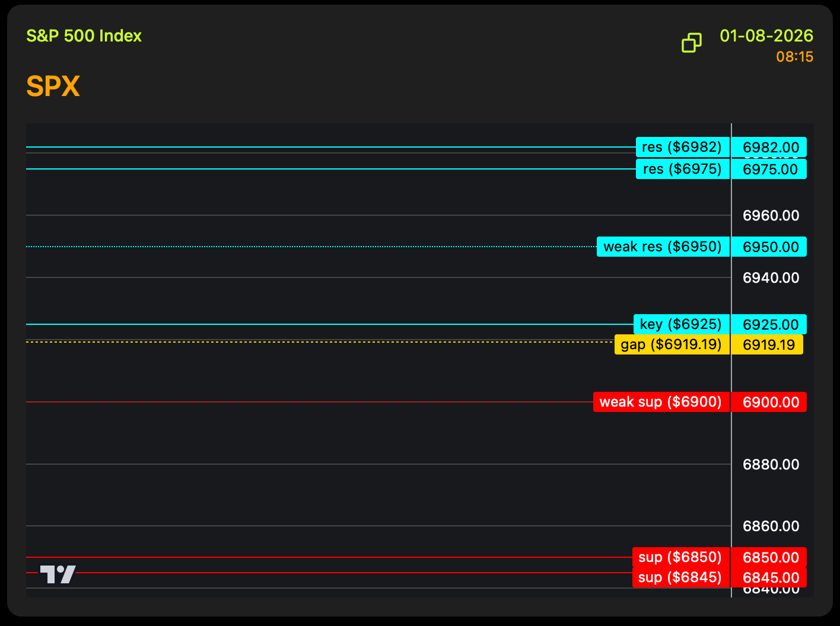Viewport: 840px width, 626px height.
Task: Click the 6950.00 cyan price tag
Action: (769, 247)
